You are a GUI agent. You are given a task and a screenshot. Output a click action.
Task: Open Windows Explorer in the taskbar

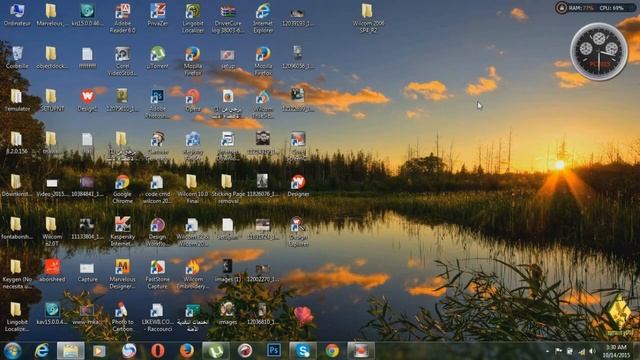[x=71, y=351]
